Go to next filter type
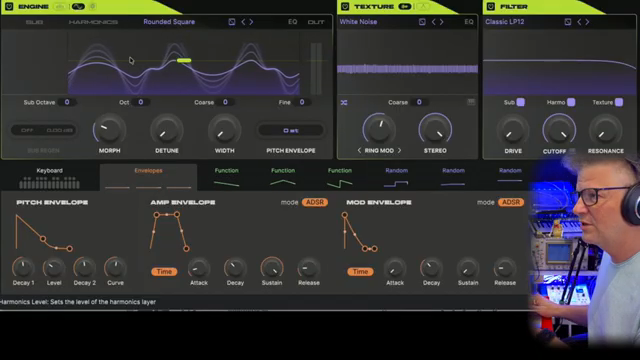Screen dimensions: 640x360 click(x=587, y=22)
